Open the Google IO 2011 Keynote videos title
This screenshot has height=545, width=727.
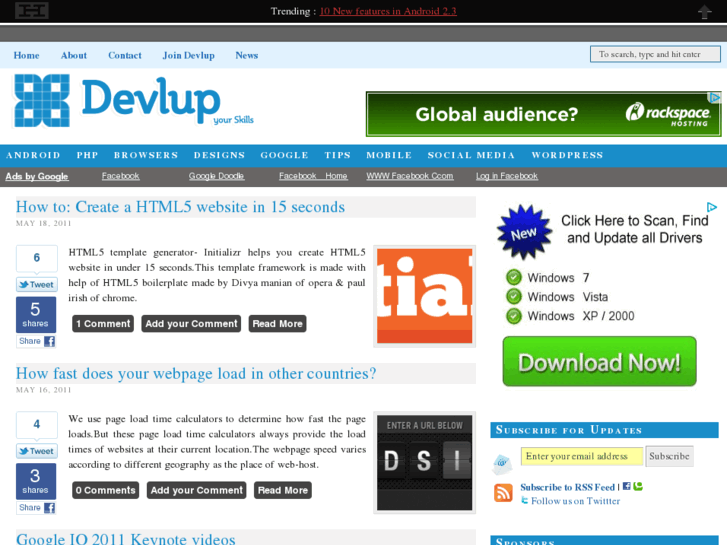click(x=126, y=539)
